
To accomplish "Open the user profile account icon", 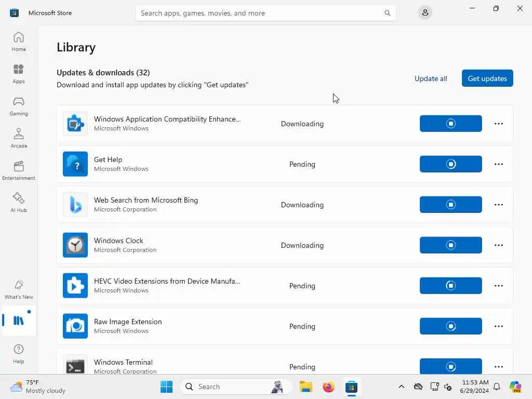I will [x=425, y=13].
